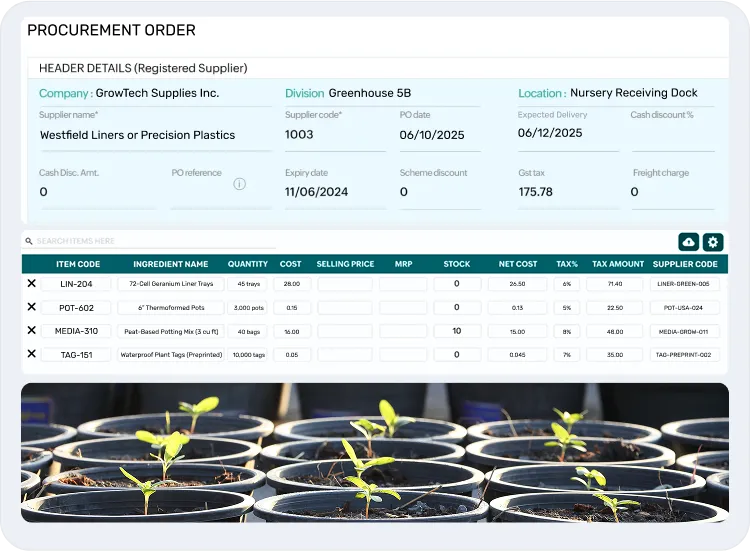Click the 26.50 net cost cell
Viewport: 750px width, 551px height.
(x=518, y=284)
